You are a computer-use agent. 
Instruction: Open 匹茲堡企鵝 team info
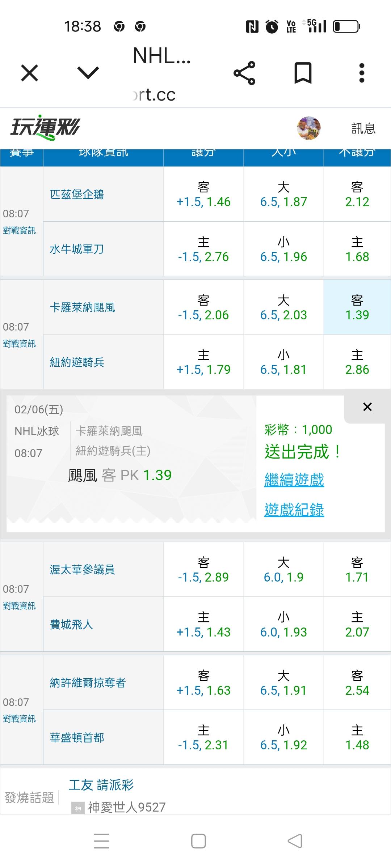(x=77, y=195)
